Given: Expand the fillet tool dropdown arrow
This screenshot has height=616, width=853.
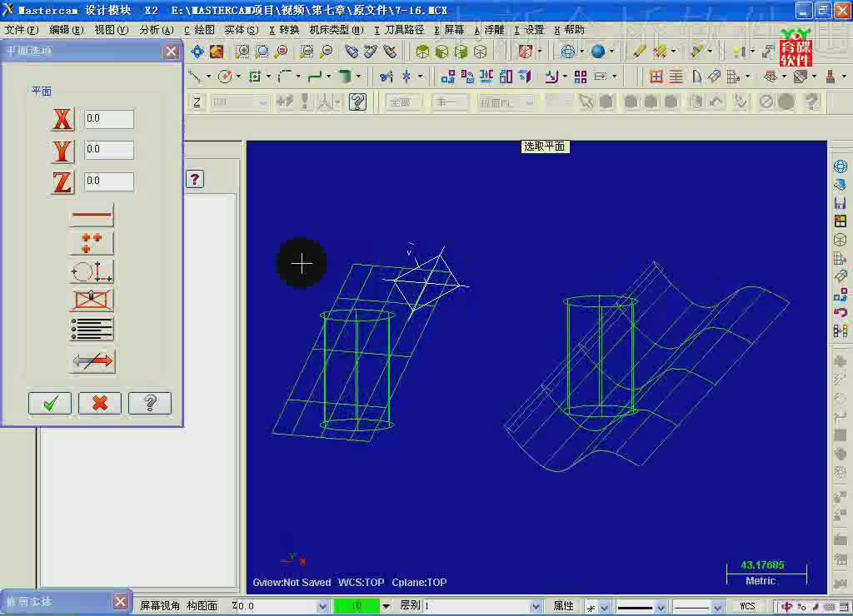Looking at the screenshot, I should pos(298,77).
